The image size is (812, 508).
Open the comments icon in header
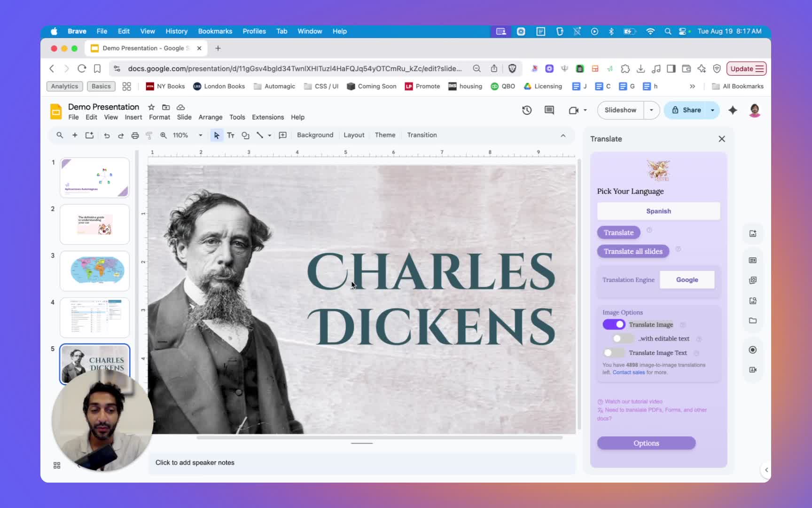point(549,110)
